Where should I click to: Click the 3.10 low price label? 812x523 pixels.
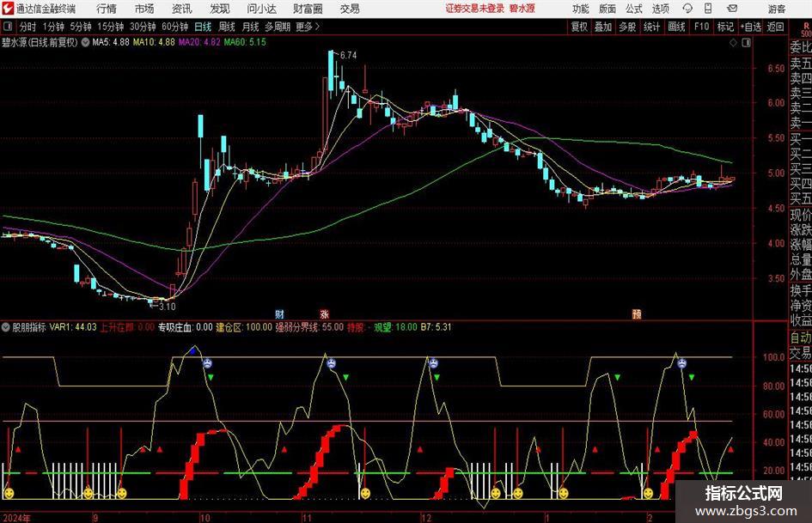point(167,307)
